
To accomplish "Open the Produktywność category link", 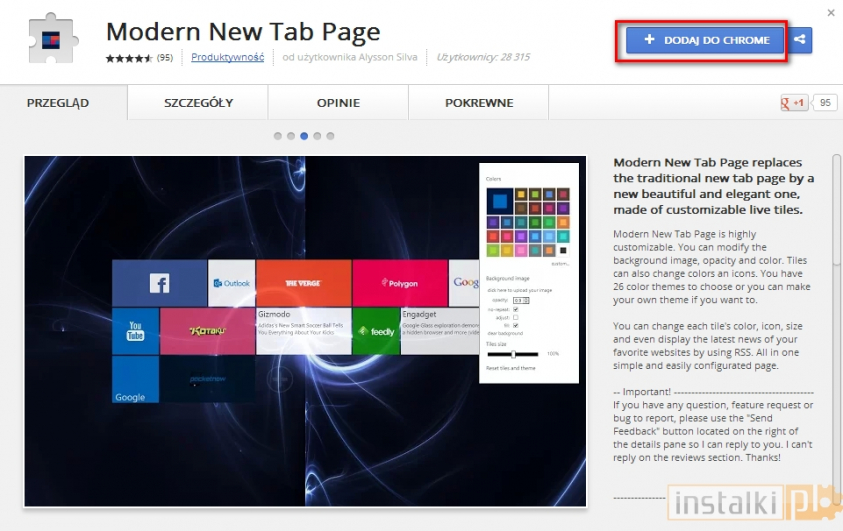I will point(227,58).
